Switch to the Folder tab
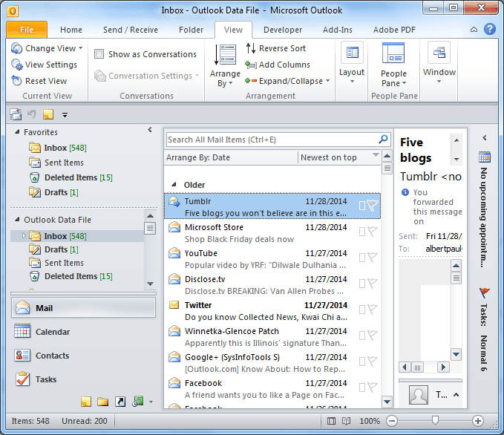Image resolution: width=504 pixels, height=435 pixels. [191, 30]
